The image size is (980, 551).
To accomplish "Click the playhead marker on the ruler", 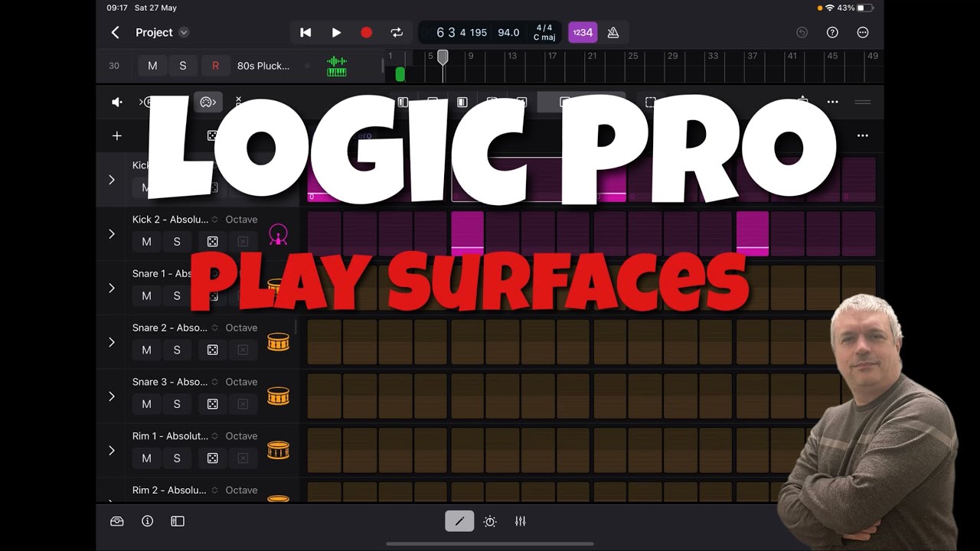I will tap(443, 57).
